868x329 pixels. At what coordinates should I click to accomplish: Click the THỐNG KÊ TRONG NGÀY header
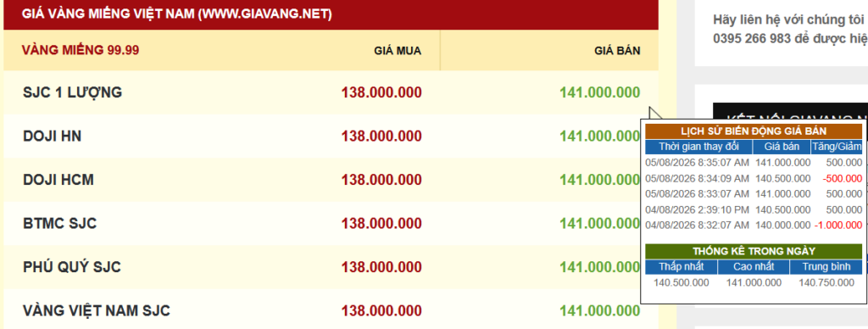(x=754, y=251)
